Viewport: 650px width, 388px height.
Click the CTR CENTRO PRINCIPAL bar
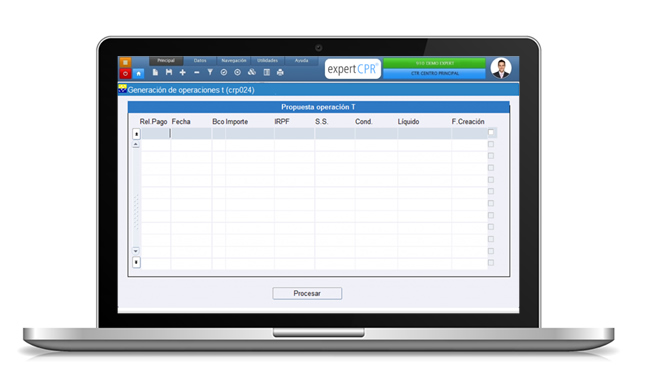pos(434,73)
